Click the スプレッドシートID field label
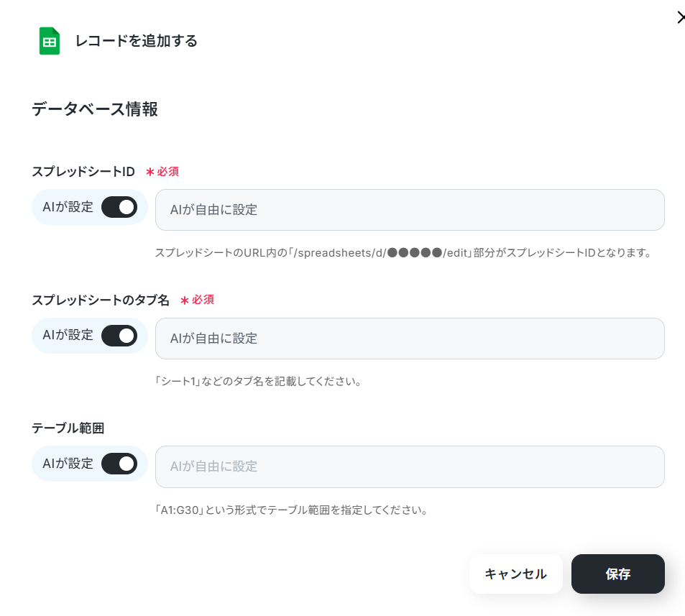This screenshot has height=616, width=685. coord(83,172)
